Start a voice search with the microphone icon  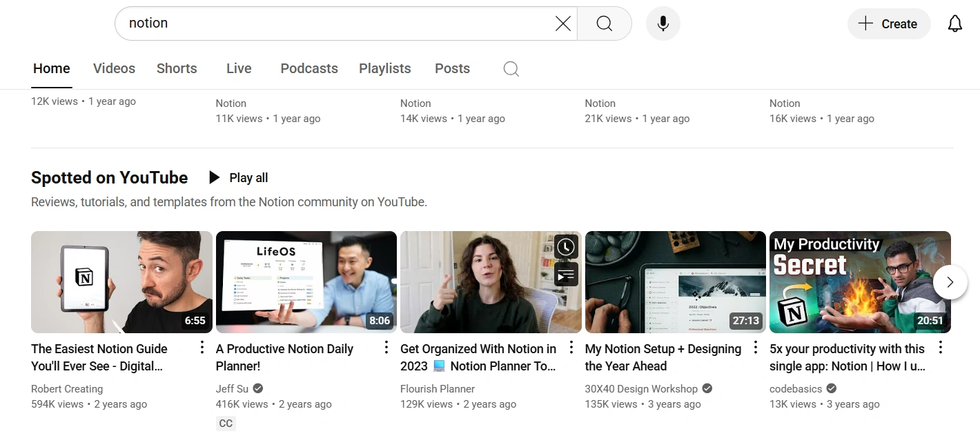[663, 23]
